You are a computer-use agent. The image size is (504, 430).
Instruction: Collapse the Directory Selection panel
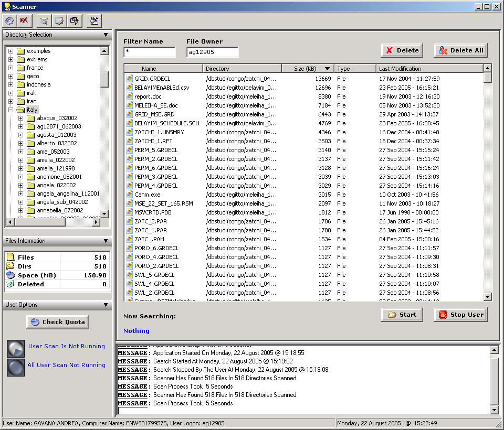106,35
